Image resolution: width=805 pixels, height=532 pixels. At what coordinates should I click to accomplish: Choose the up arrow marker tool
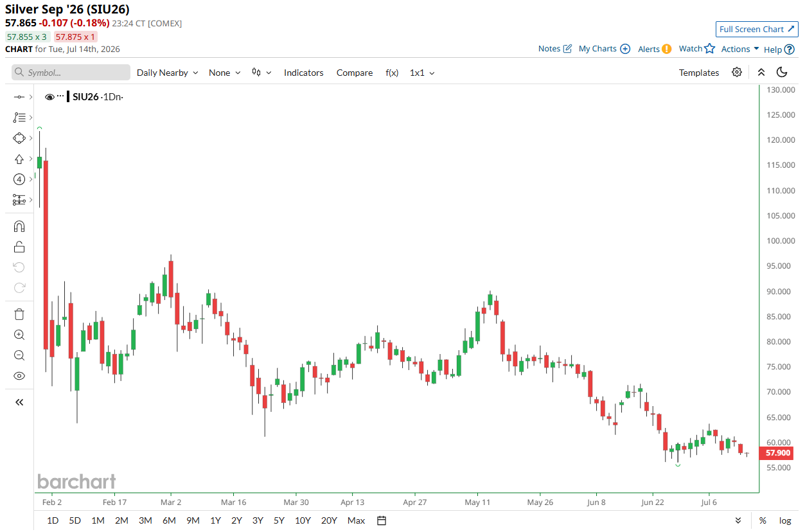[19, 159]
